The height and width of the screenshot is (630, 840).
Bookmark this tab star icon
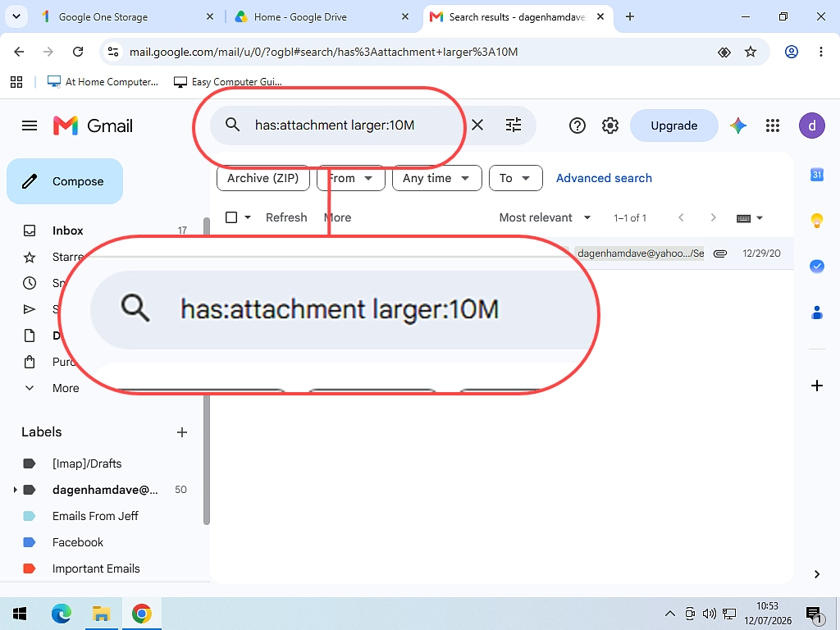point(751,52)
